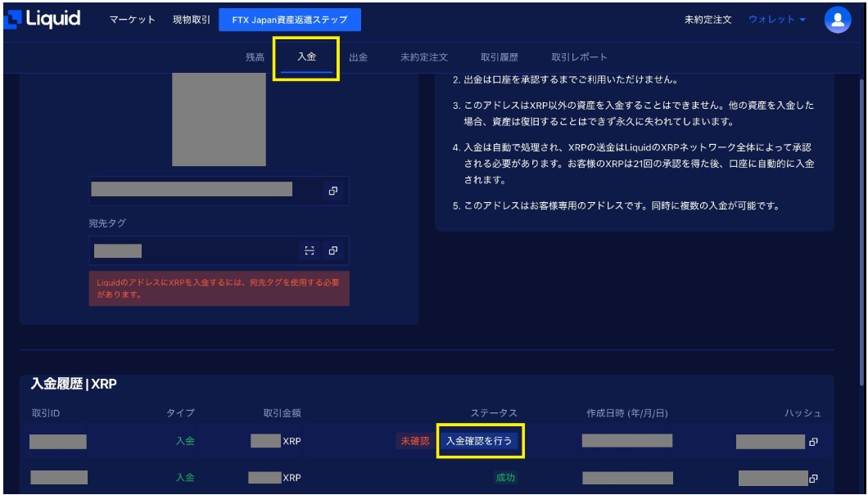Click the 未確認 status badge
868x495 pixels.
click(x=414, y=441)
